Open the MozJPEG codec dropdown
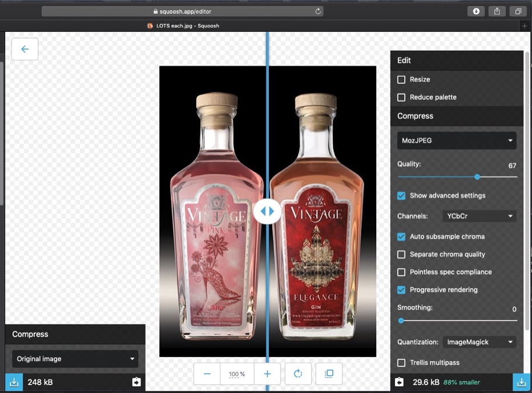Image resolution: width=532 pixels, height=393 pixels. click(x=457, y=140)
